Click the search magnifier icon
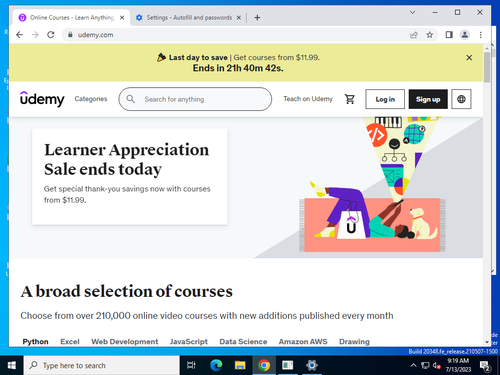The width and height of the screenshot is (500, 375). coord(131,99)
